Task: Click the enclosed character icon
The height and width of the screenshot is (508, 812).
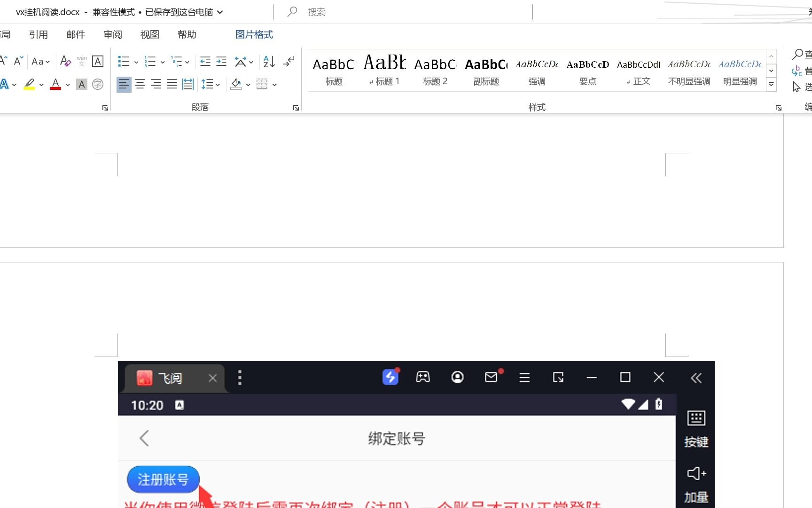Action: coord(98,84)
